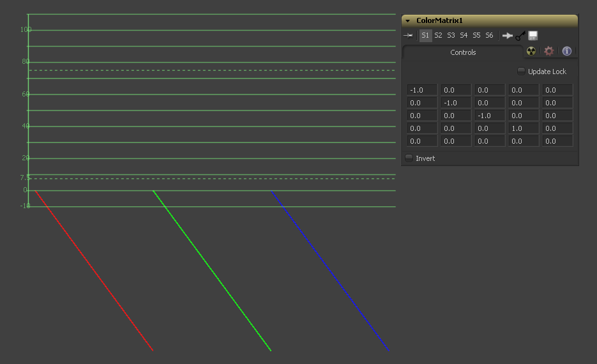597x364 pixels.
Task: Click matrix row two, column one field
Action: click(422, 103)
